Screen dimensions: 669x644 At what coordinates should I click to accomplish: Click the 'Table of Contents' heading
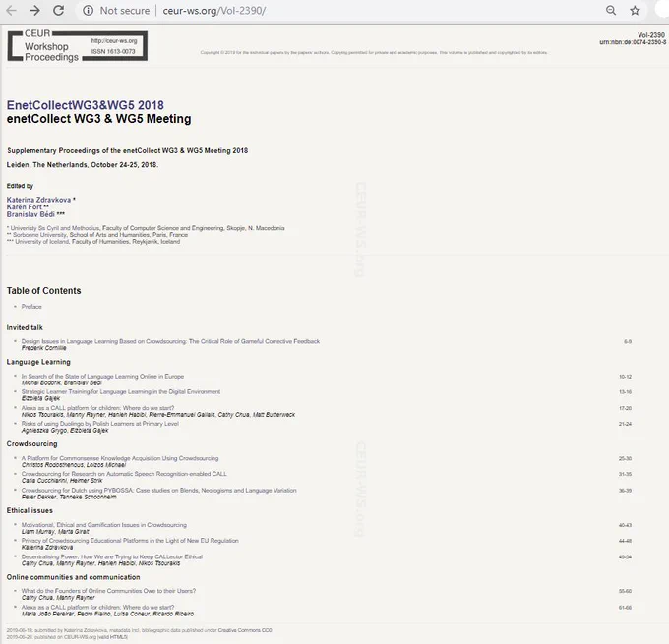coord(43,290)
